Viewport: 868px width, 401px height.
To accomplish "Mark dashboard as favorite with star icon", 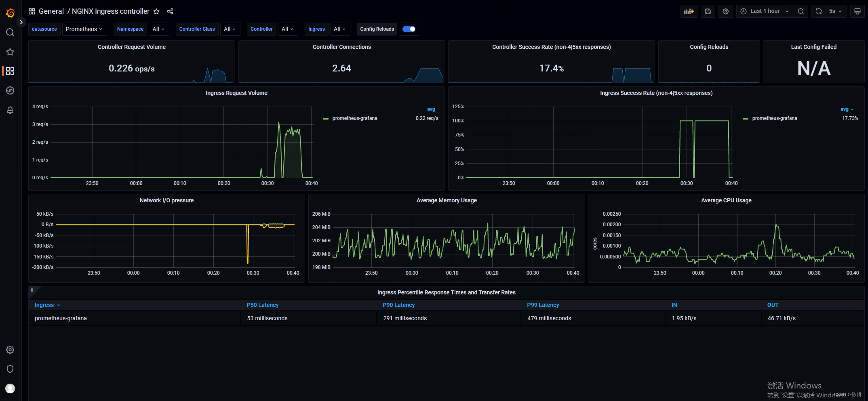I will 156,11.
